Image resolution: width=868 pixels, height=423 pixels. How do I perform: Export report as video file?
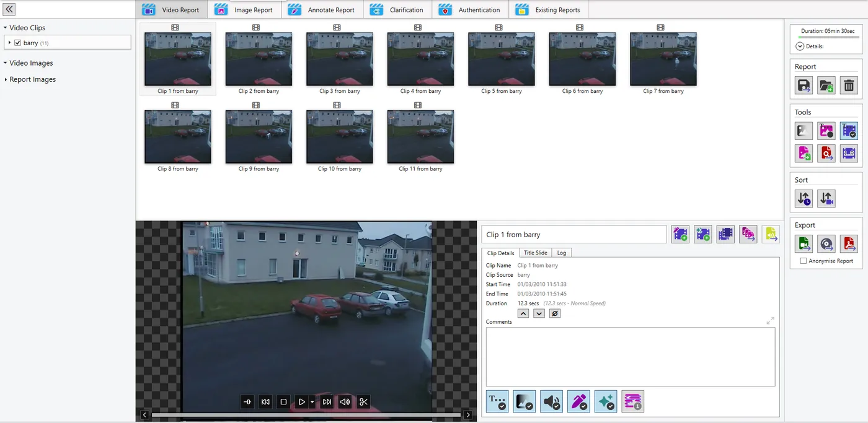804,243
